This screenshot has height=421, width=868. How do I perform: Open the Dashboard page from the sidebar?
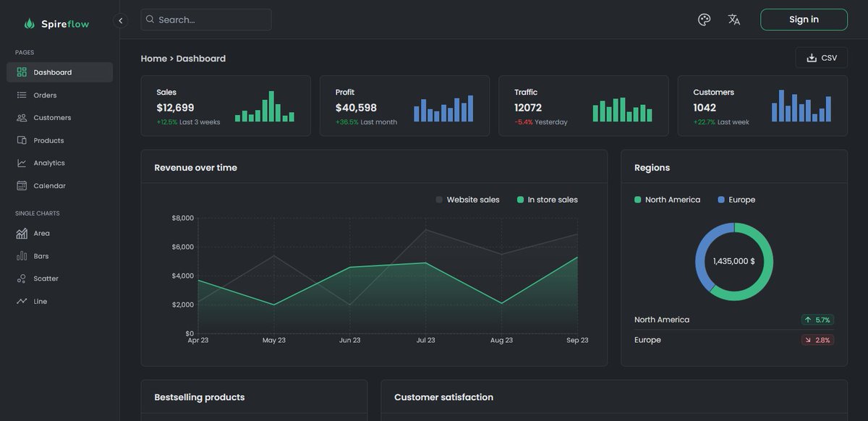click(x=51, y=72)
